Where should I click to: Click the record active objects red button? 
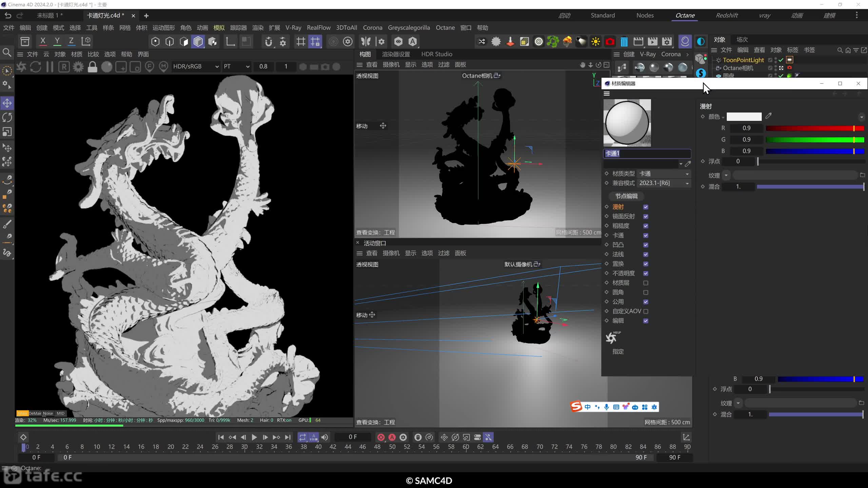pos(381,437)
